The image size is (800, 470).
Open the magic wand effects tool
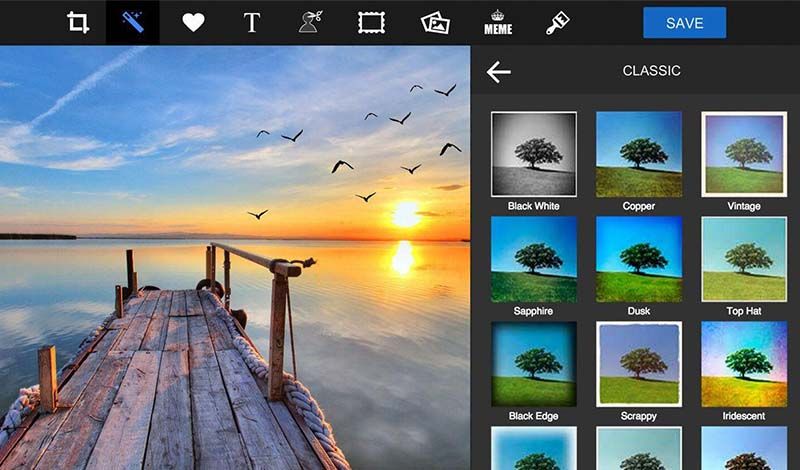pyautogui.click(x=133, y=22)
